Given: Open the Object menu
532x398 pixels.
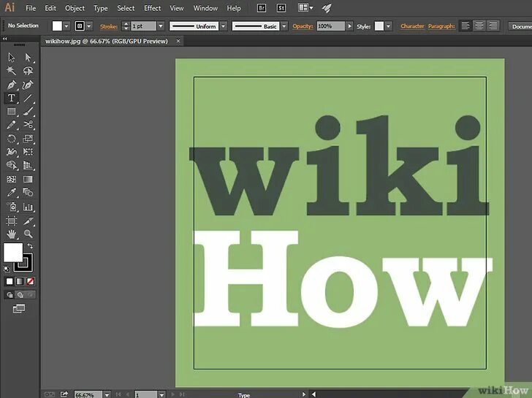Looking at the screenshot, I should (75, 8).
